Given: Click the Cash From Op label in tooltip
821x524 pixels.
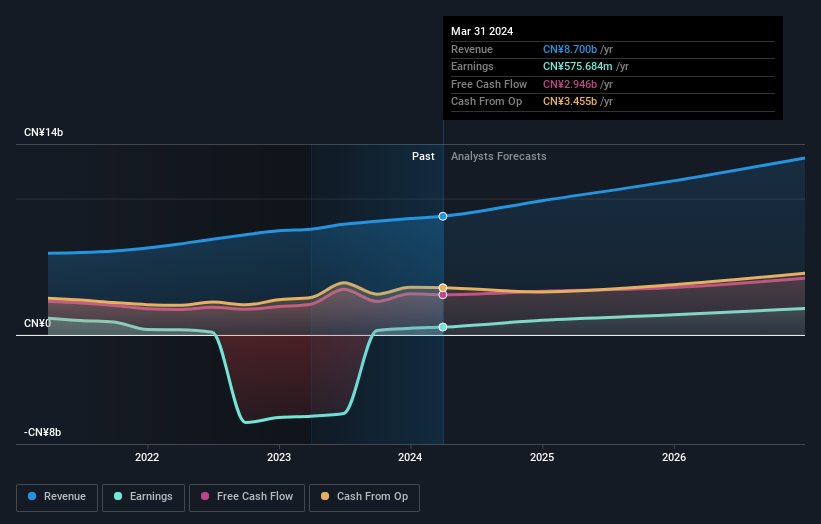Looking at the screenshot, I should (x=486, y=102).
